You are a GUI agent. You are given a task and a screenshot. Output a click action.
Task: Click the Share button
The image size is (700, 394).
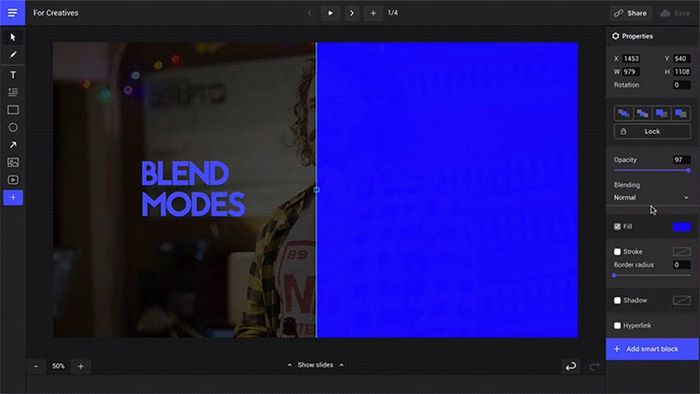coord(630,13)
